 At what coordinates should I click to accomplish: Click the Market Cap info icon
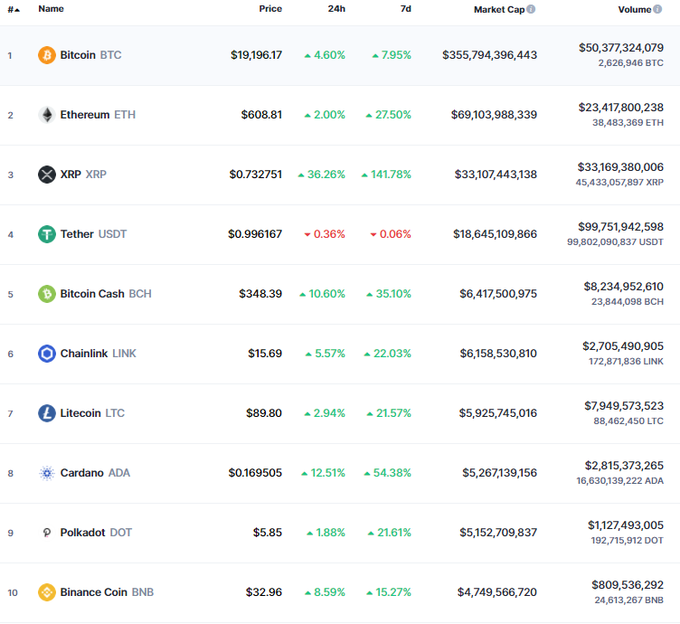click(x=531, y=9)
